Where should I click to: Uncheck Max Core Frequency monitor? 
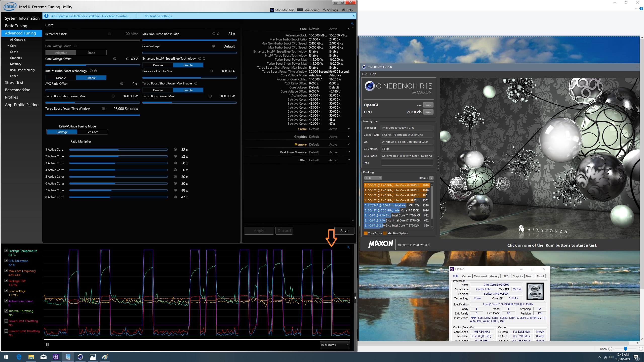pyautogui.click(x=6, y=271)
